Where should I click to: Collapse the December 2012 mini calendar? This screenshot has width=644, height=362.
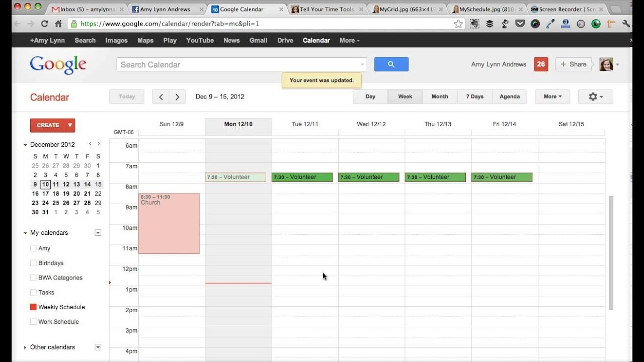(26, 145)
